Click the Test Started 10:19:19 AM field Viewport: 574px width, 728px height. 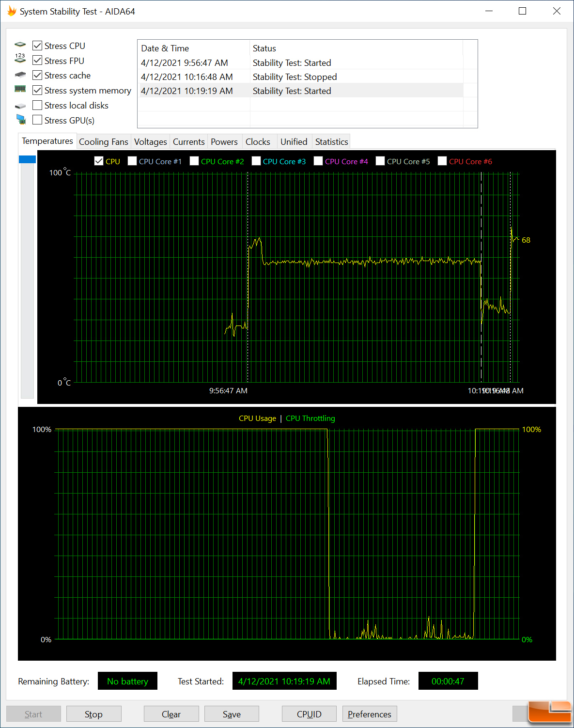coord(284,681)
